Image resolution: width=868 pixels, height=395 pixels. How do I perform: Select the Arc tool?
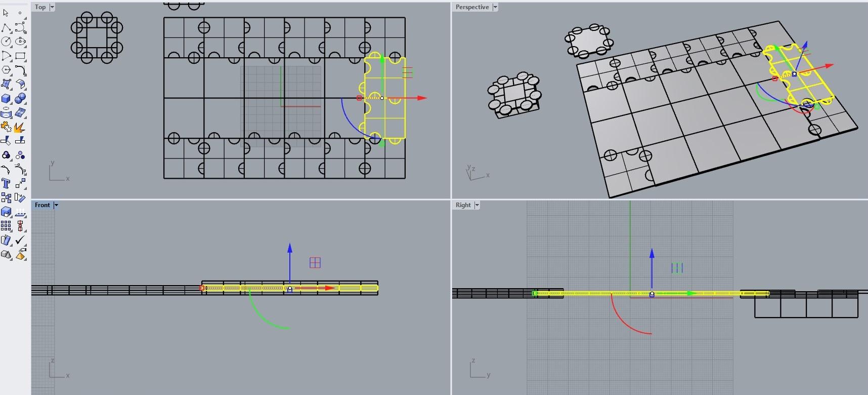click(6, 56)
